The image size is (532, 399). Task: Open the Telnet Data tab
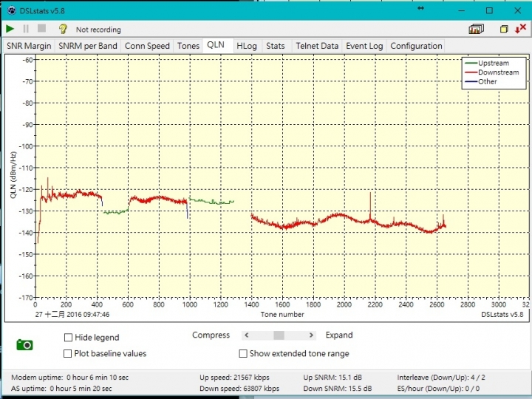[x=317, y=46]
